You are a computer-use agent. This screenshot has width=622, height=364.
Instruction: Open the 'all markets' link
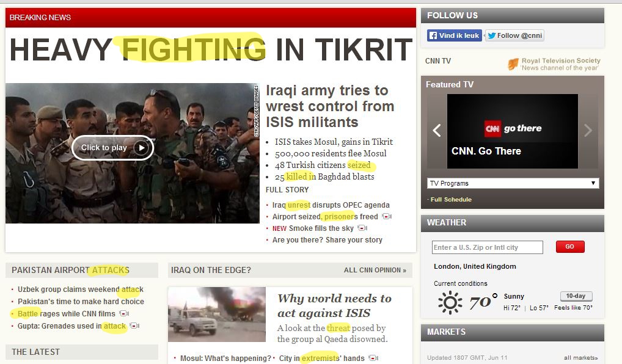(580, 358)
